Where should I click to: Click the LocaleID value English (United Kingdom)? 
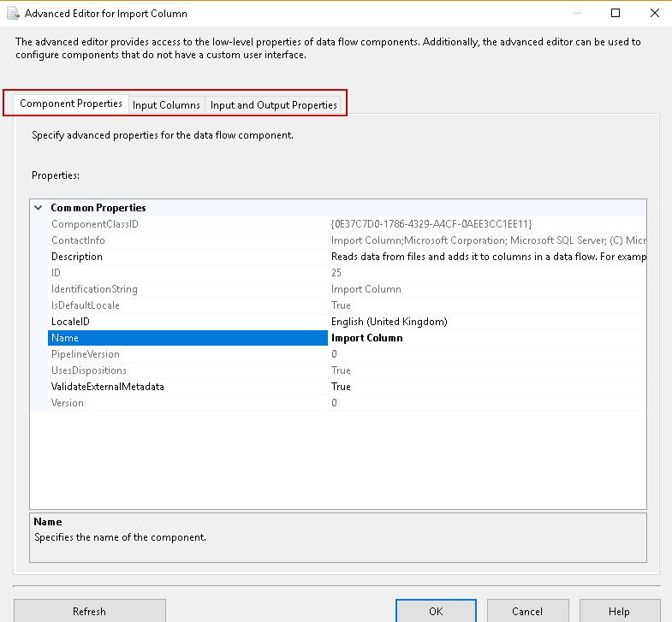[x=390, y=322]
